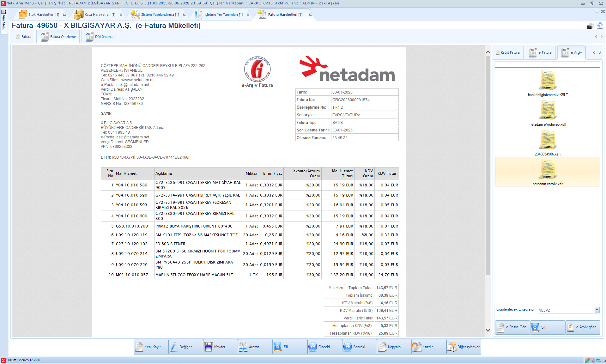Click the e-Posta Gönder button
Viewport: 606px width, 364px height.
point(513,327)
